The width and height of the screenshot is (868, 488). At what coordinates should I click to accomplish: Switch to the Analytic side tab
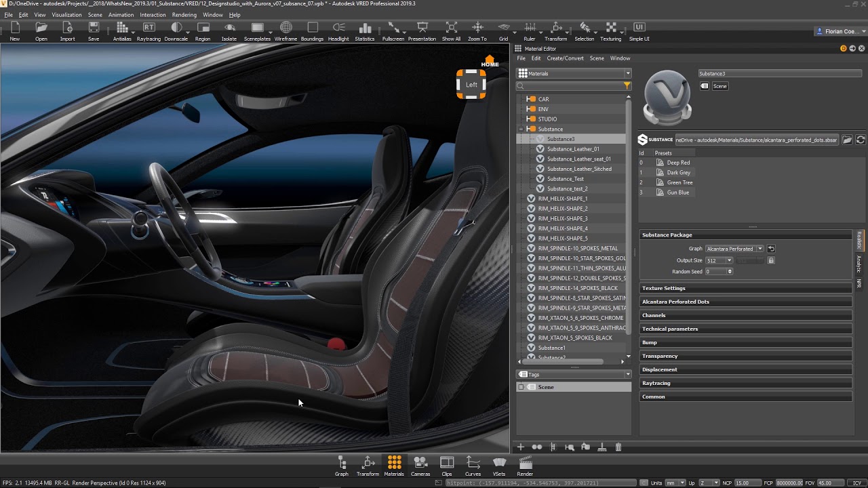click(x=859, y=263)
